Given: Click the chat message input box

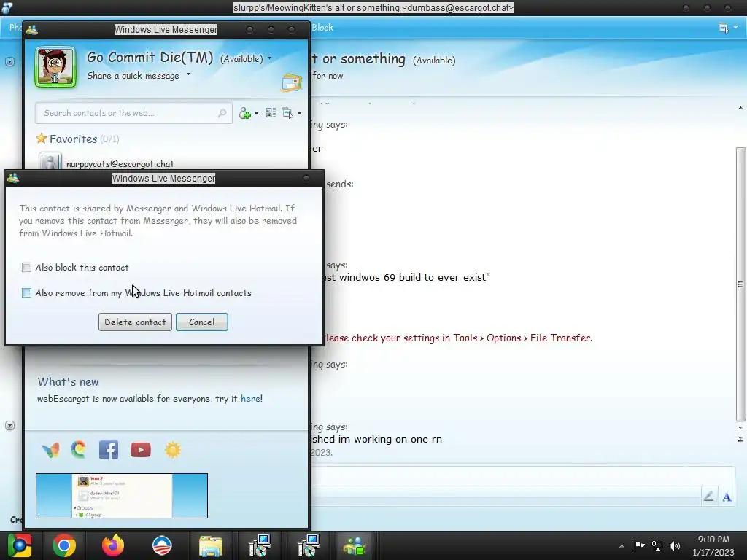Looking at the screenshot, I should (x=522, y=476).
